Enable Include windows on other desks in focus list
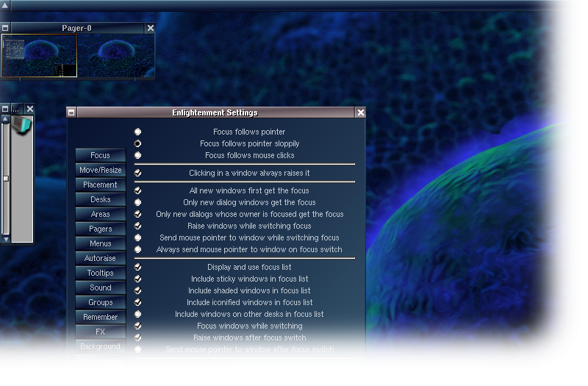This screenshot has height=386, width=588. point(138,314)
